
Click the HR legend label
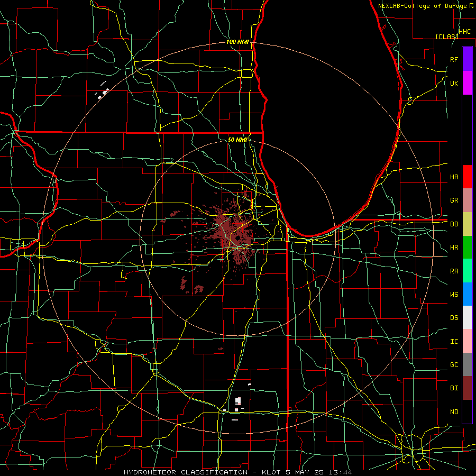(454, 248)
